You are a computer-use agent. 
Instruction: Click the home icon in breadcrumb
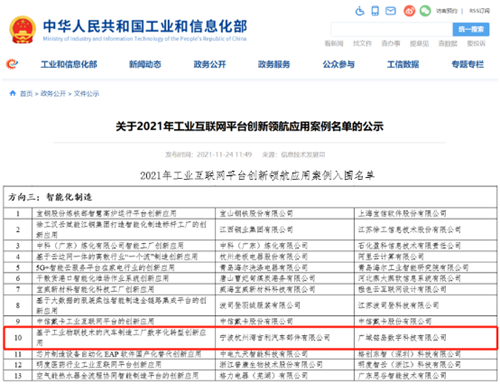click(13, 93)
